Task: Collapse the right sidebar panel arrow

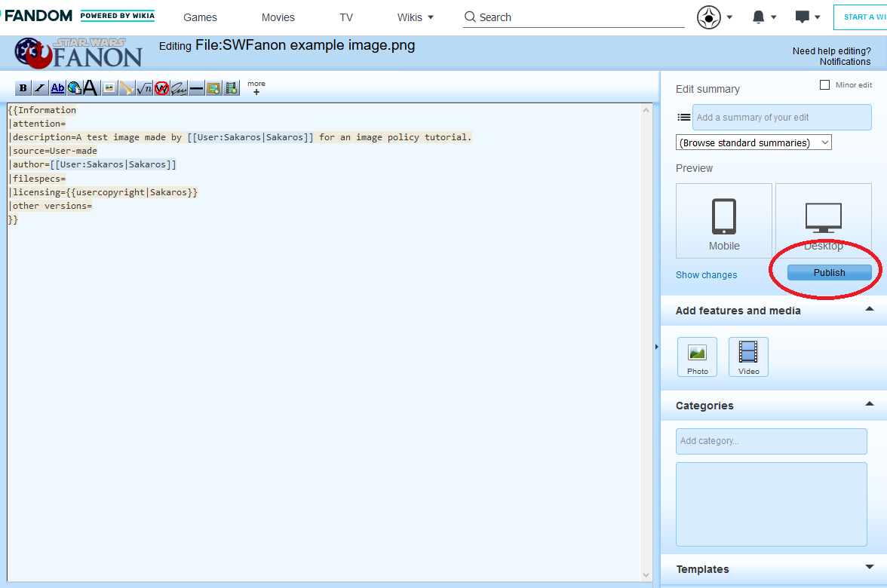Action: [x=657, y=347]
